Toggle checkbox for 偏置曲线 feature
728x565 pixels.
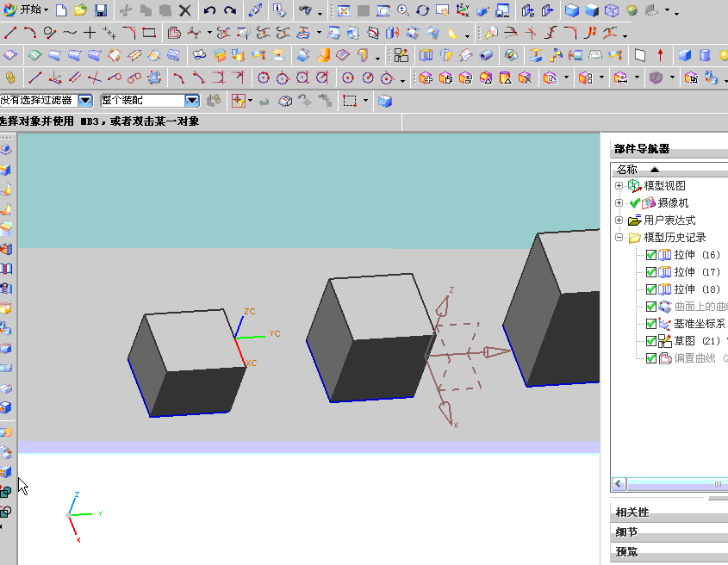pos(651,358)
